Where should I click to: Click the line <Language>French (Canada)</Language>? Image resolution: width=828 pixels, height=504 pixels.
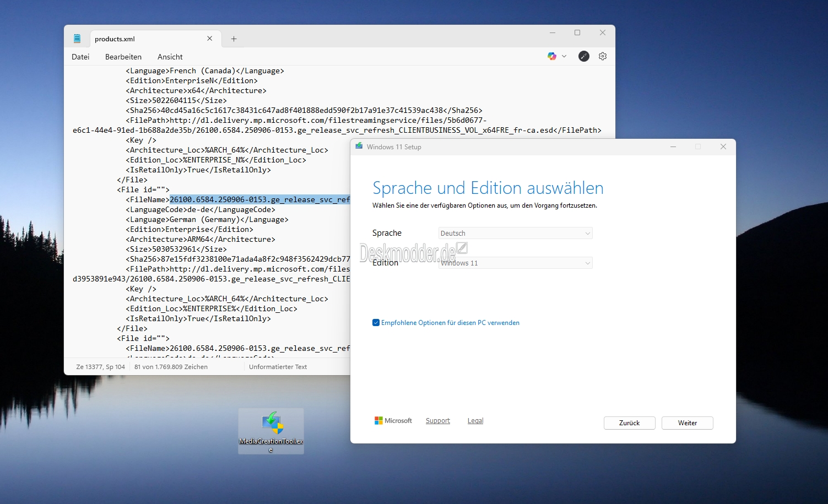[x=205, y=71]
